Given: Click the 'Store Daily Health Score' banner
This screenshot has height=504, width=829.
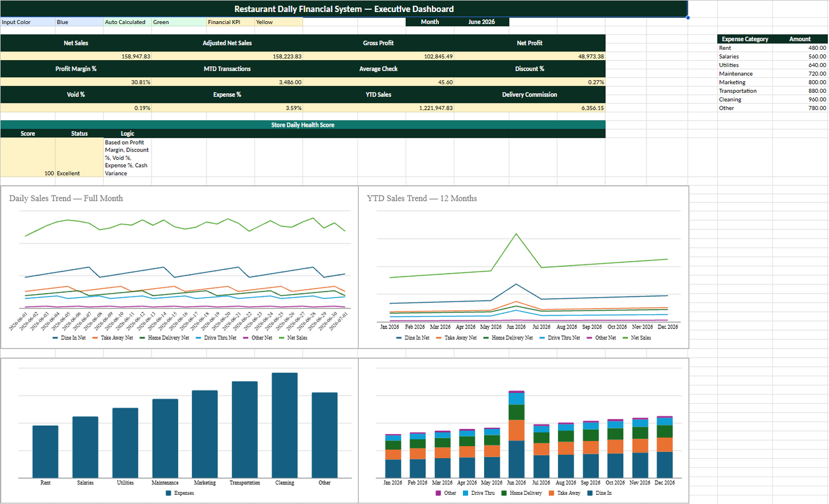Looking at the screenshot, I should pos(303,125).
